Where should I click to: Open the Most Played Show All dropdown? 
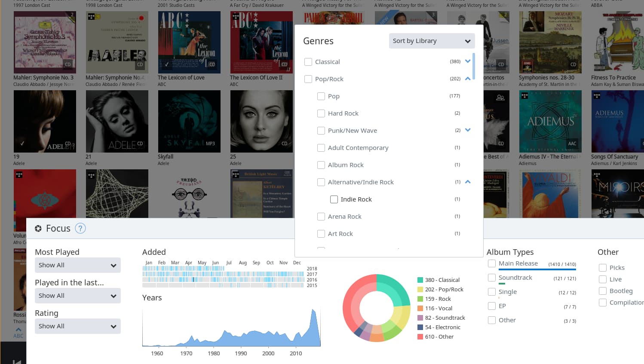(78, 265)
